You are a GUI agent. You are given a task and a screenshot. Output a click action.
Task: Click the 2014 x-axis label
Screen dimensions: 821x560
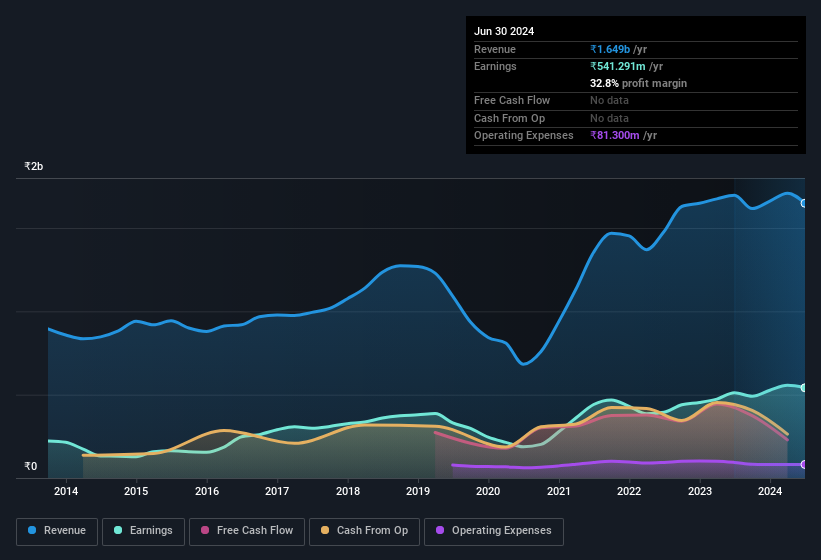pos(66,491)
